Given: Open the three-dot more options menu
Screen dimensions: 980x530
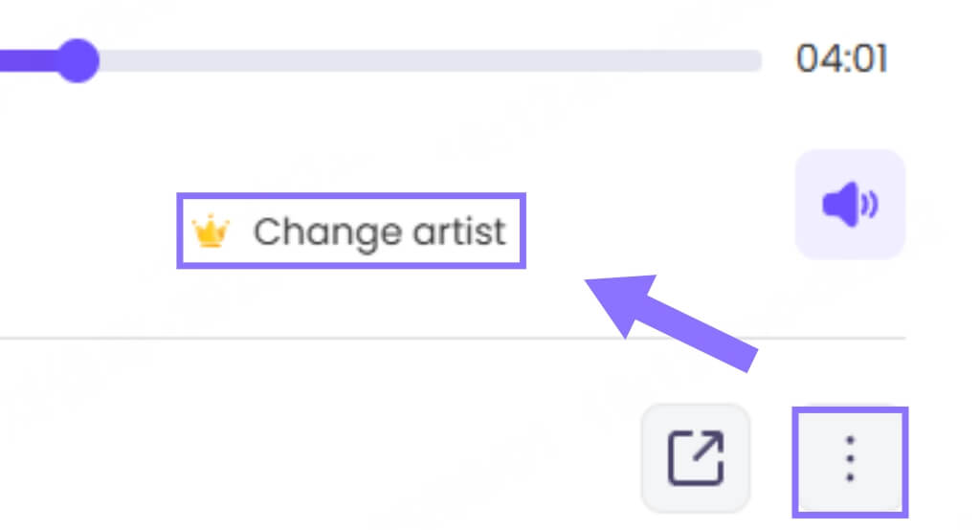Looking at the screenshot, I should pyautogui.click(x=850, y=461).
